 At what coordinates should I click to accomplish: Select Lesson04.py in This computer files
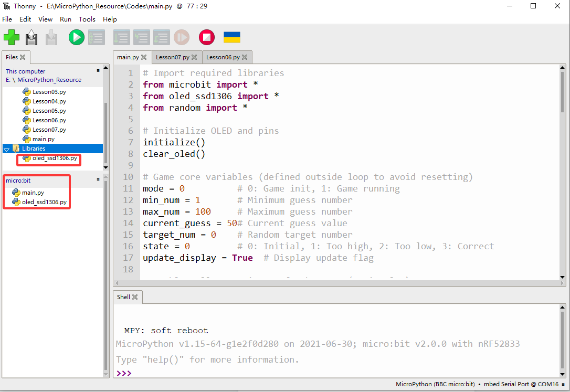(49, 101)
